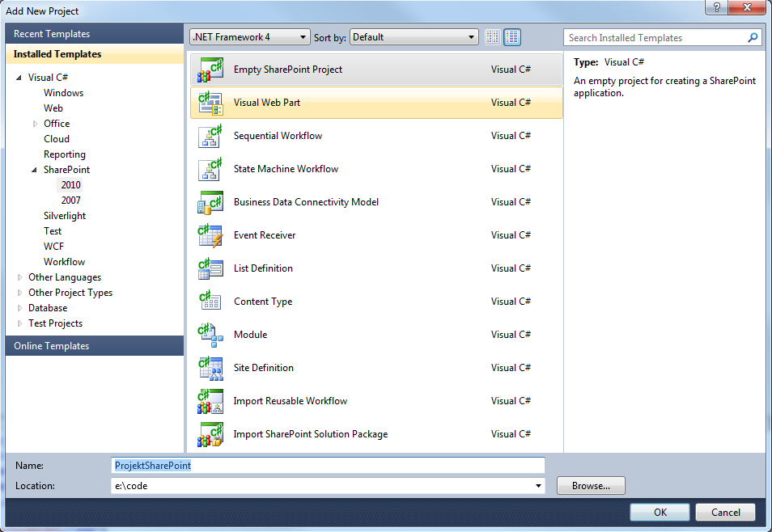Viewport: 772px width, 532px height.
Task: Select the List Definition template name
Action: (263, 268)
